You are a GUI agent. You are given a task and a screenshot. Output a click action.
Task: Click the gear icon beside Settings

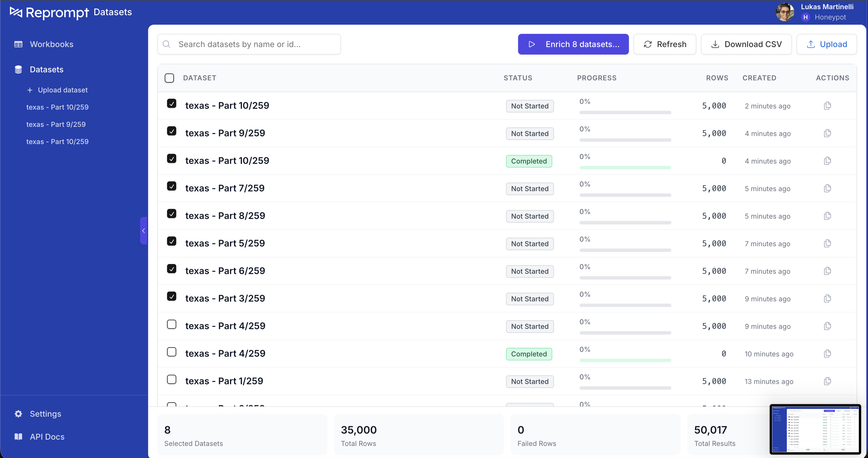(18, 414)
